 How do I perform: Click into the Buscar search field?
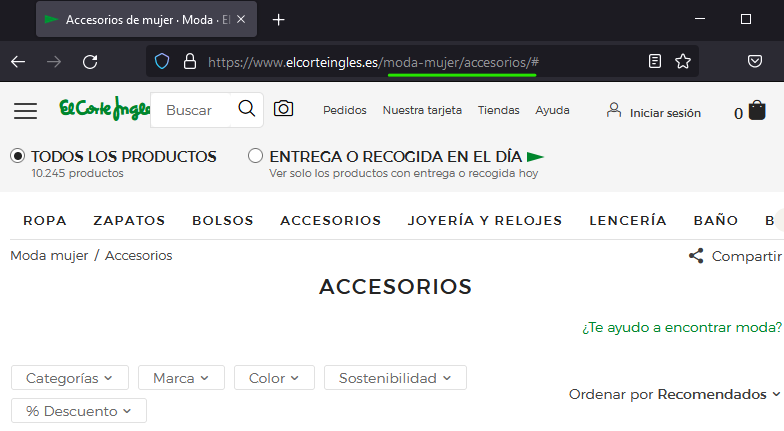(x=190, y=110)
